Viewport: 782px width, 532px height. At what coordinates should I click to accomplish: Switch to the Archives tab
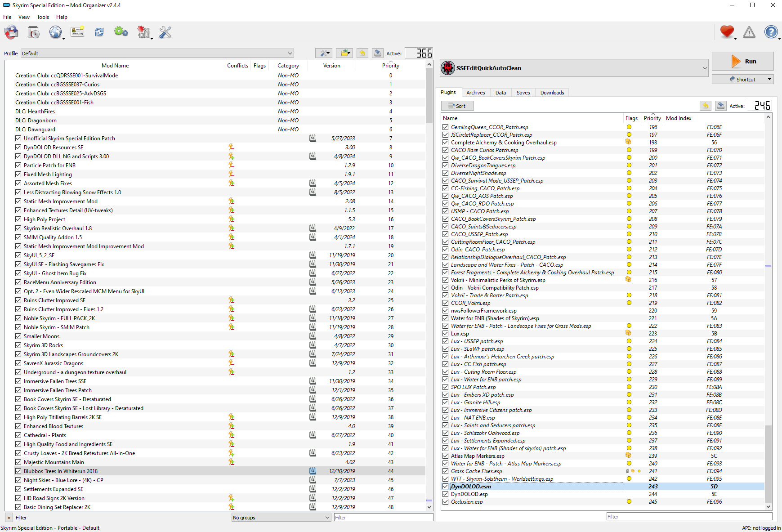(x=475, y=93)
